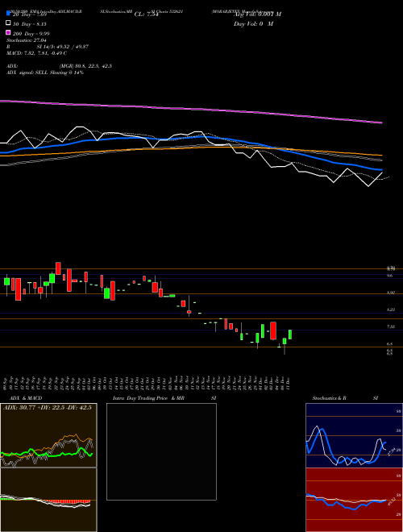Open the ADX indicator chart panel
This screenshot has height=532, width=403.
coord(48,435)
